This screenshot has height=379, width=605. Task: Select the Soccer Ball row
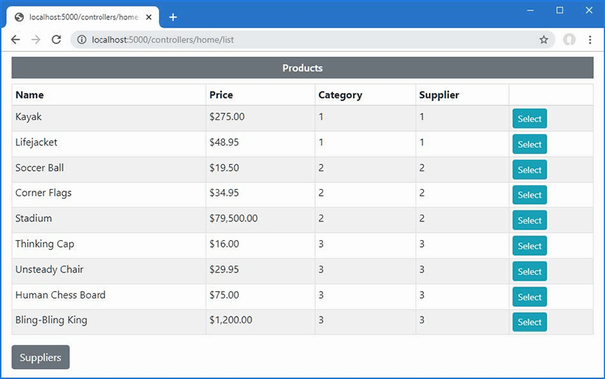[529, 169]
